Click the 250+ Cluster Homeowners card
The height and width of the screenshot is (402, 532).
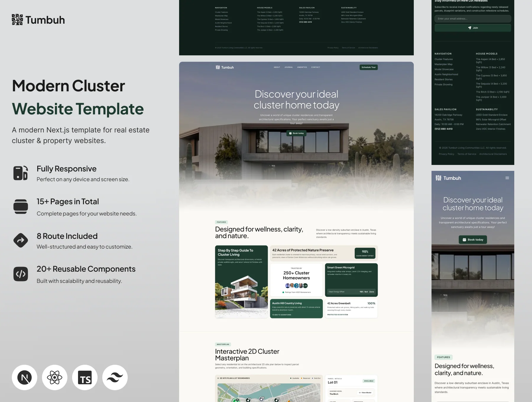pyautogui.click(x=296, y=280)
